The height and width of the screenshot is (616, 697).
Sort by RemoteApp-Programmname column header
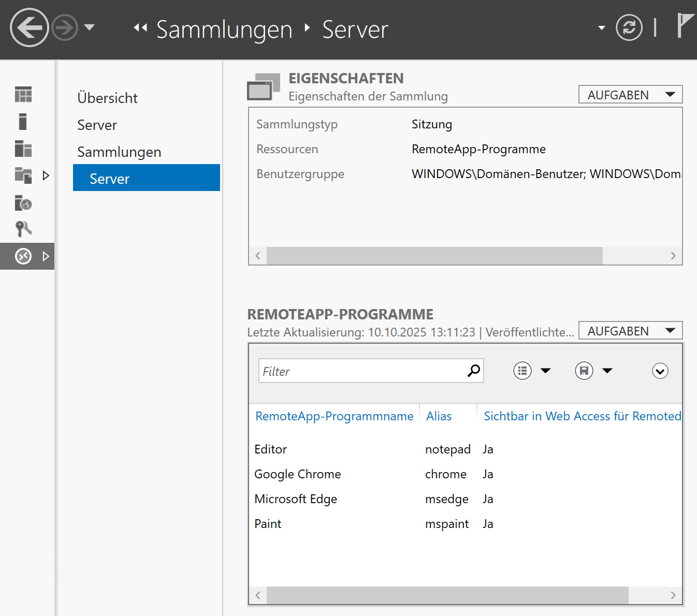click(x=334, y=416)
